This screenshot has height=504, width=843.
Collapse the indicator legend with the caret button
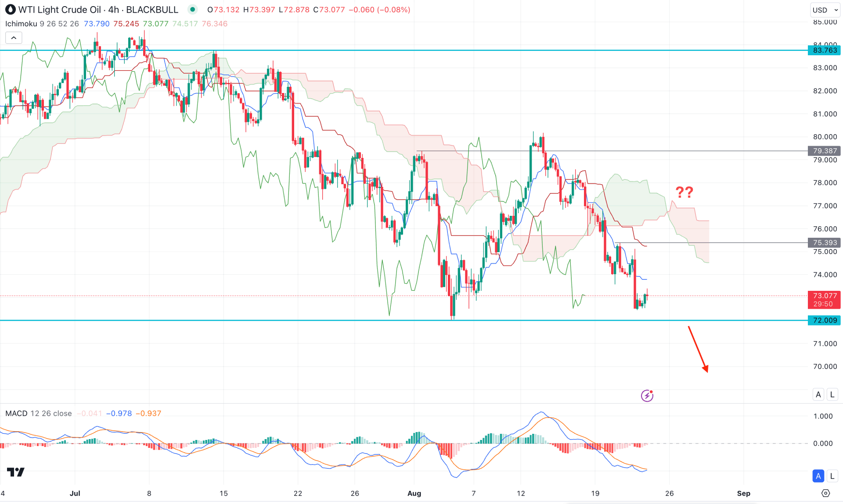click(14, 38)
